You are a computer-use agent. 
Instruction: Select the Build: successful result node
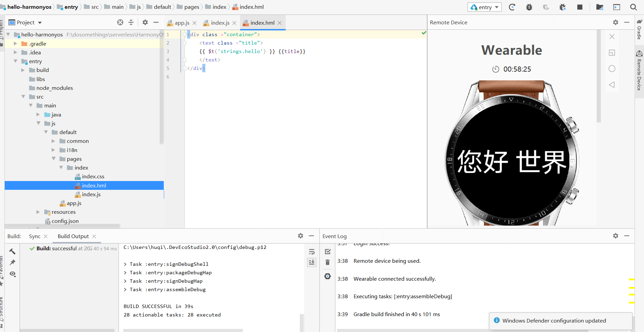point(73,248)
